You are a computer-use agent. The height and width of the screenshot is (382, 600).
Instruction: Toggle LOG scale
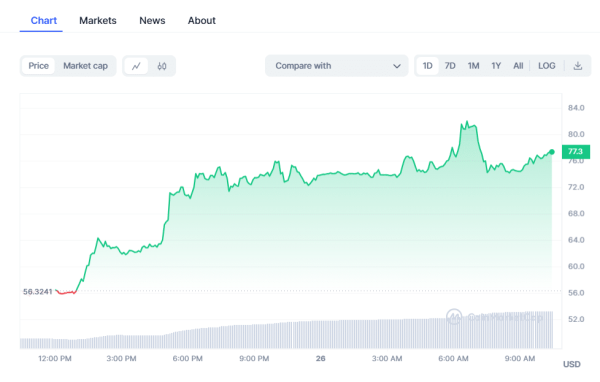(x=546, y=66)
